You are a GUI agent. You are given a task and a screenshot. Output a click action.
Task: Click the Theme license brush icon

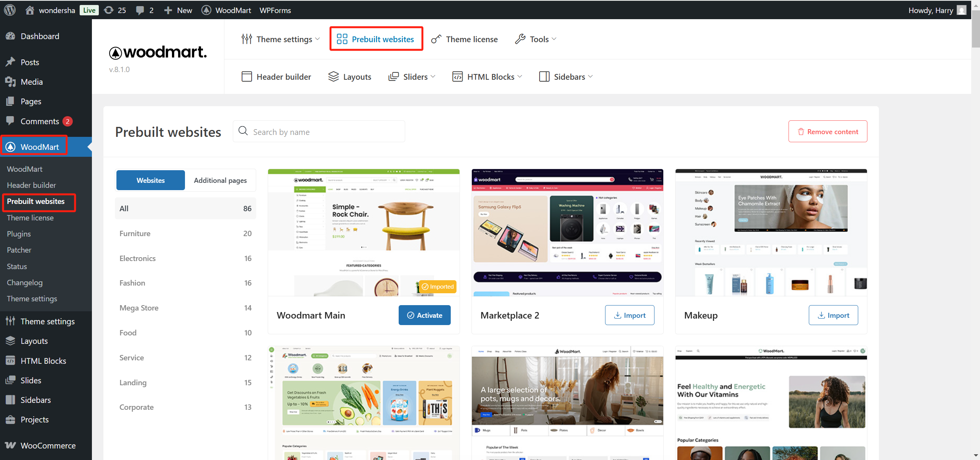click(x=436, y=39)
